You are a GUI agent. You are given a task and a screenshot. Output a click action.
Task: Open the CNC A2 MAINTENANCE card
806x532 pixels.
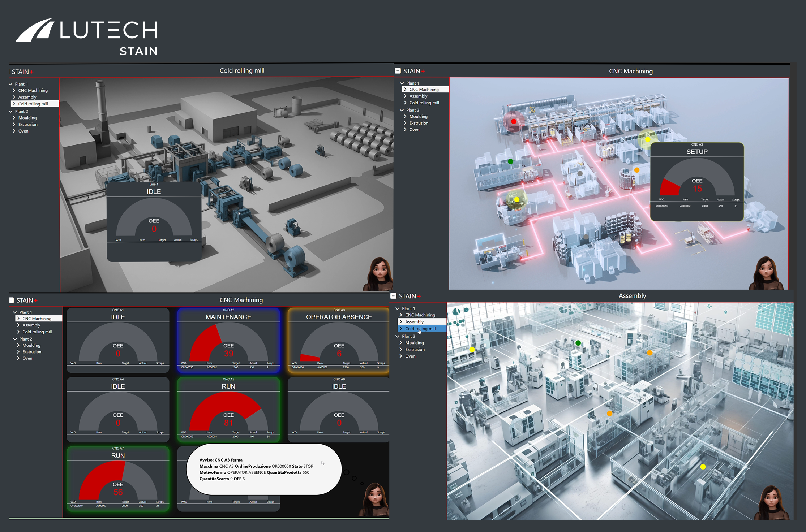pos(228,340)
